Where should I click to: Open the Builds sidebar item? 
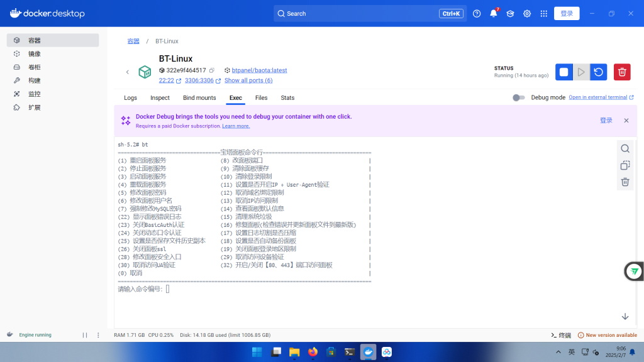tap(53, 80)
